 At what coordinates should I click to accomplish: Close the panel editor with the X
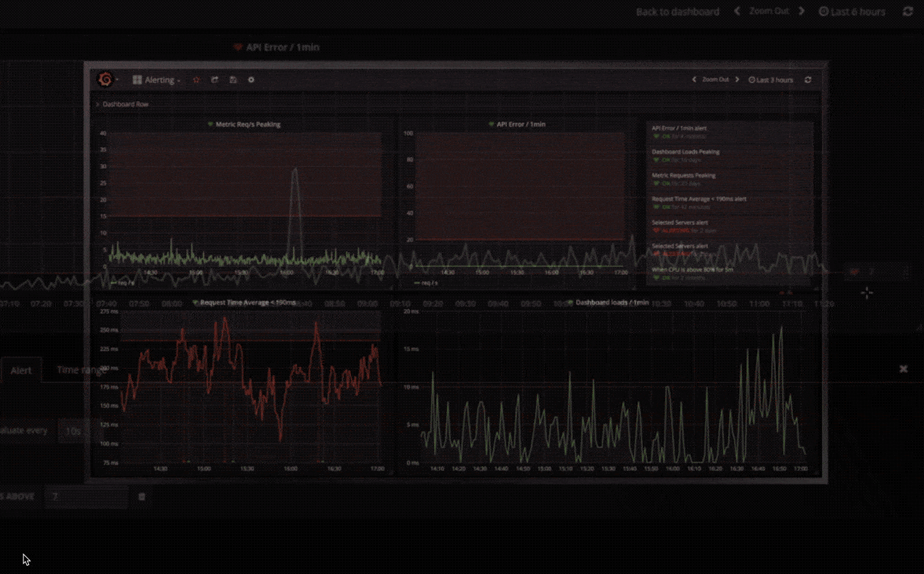coord(903,369)
